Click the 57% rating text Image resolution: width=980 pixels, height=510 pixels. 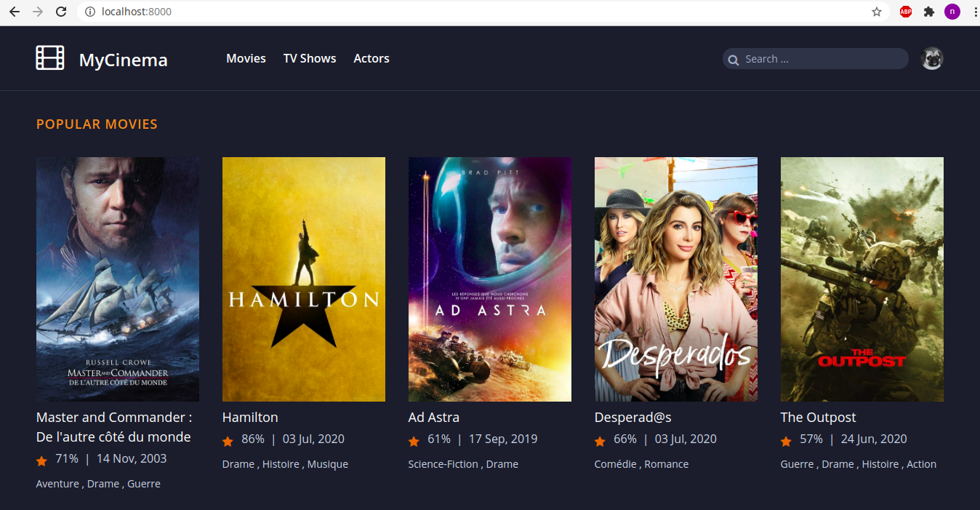point(811,439)
